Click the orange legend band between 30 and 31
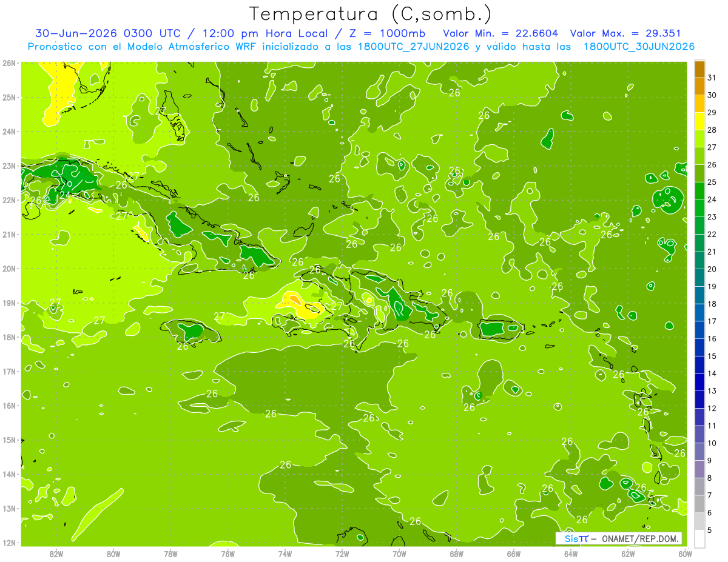Image resolution: width=728 pixels, height=562 pixels. tap(699, 86)
